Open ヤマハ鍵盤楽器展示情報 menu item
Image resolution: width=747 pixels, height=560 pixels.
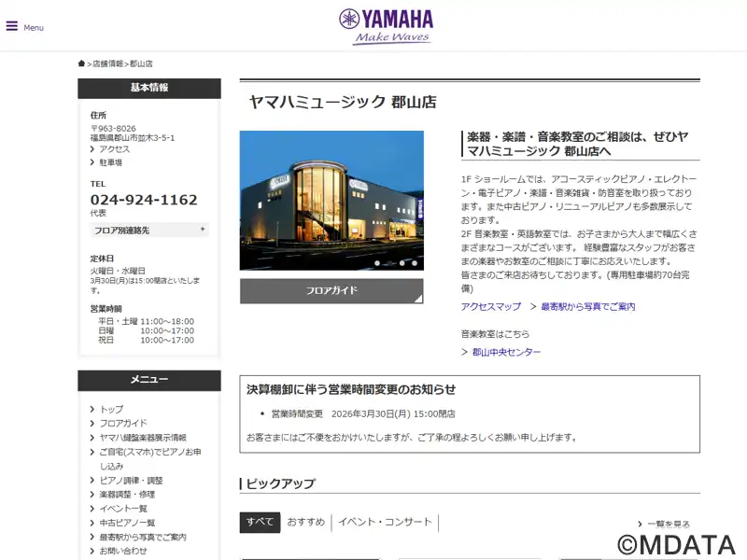coord(143,437)
